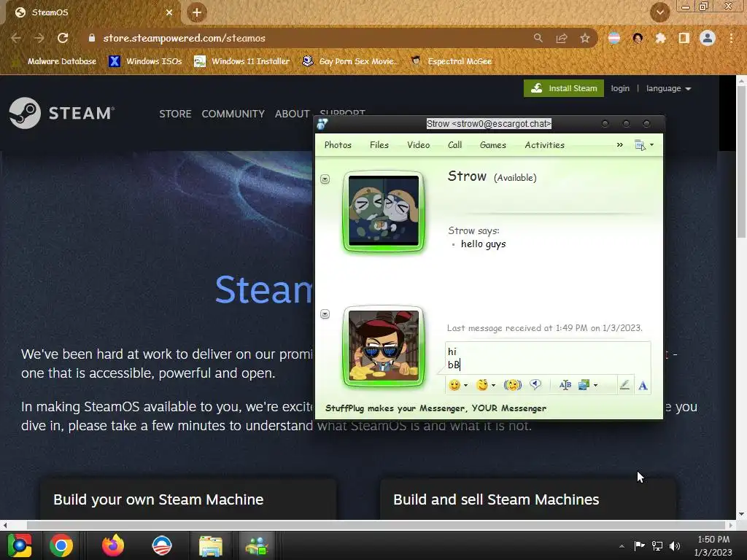Click the page vertical scrollbar thumb

741,162
